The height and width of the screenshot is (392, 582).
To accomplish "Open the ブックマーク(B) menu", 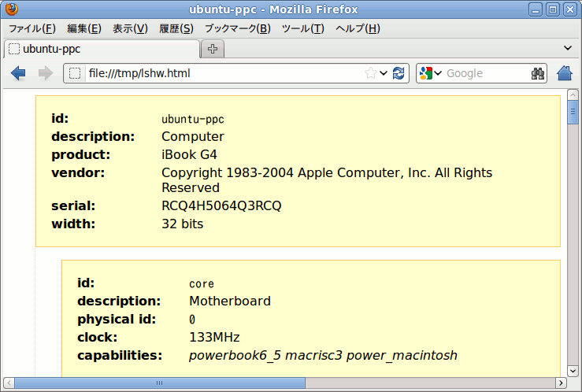I will (237, 28).
